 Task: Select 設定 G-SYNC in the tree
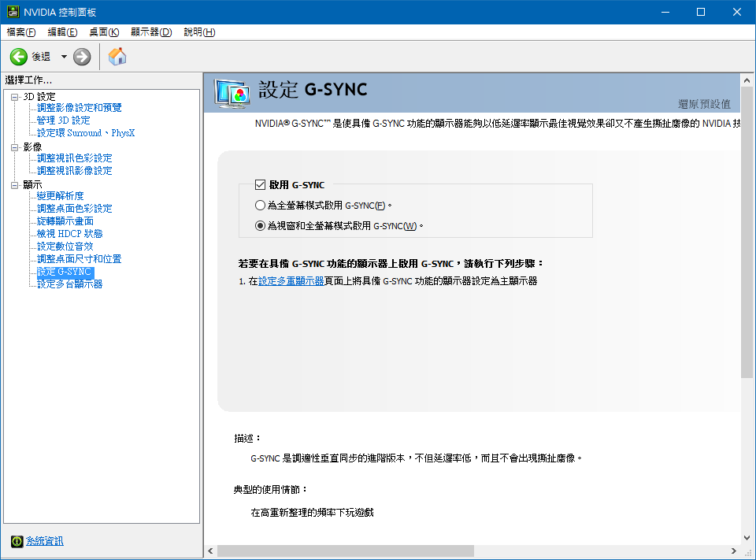[x=65, y=272]
